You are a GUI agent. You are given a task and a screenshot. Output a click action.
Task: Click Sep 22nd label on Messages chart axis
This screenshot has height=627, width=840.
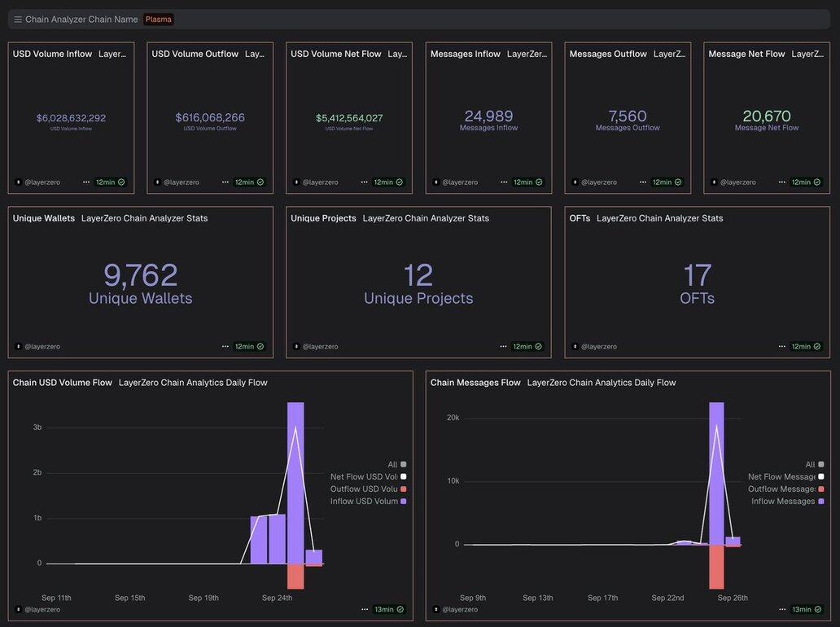tap(667, 598)
